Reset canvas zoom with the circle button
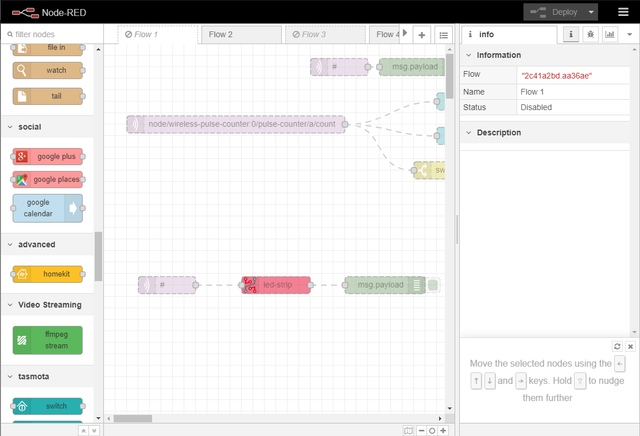This screenshot has height=436, width=640. tap(432, 430)
